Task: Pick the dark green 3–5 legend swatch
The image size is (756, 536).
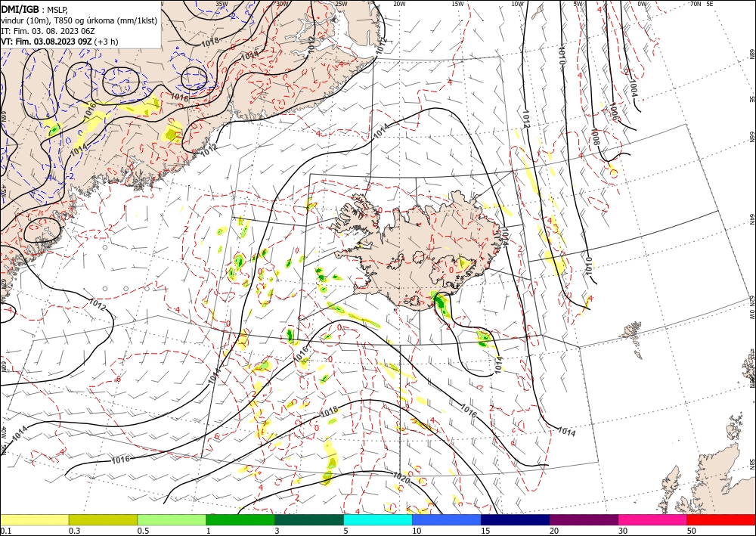Action: 309,519
